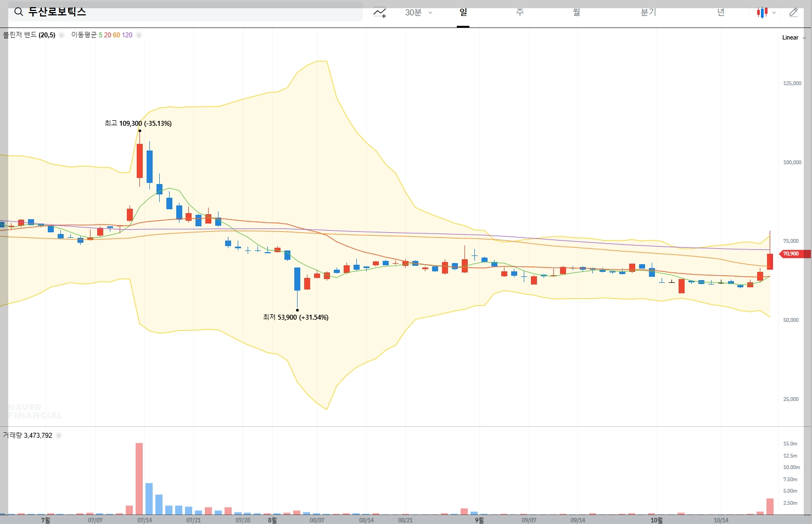812x524 pixels.
Task: Remove the 볼린저 밴드 indicator with its X
Action: 61,35
